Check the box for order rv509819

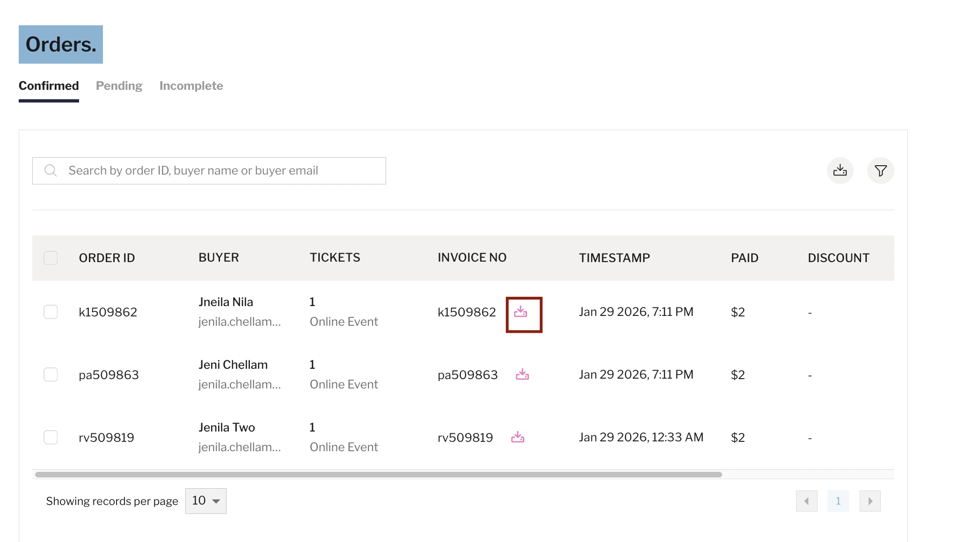pos(51,437)
